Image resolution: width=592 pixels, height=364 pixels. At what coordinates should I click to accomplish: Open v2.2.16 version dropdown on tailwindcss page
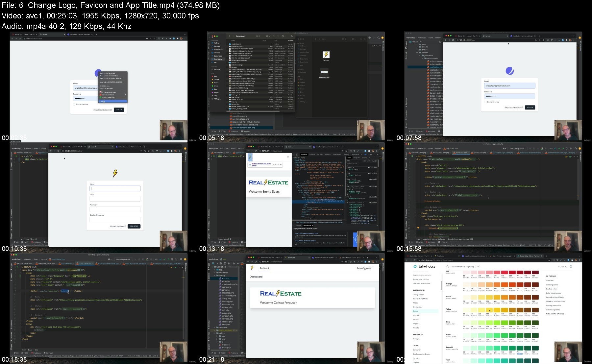562,266
